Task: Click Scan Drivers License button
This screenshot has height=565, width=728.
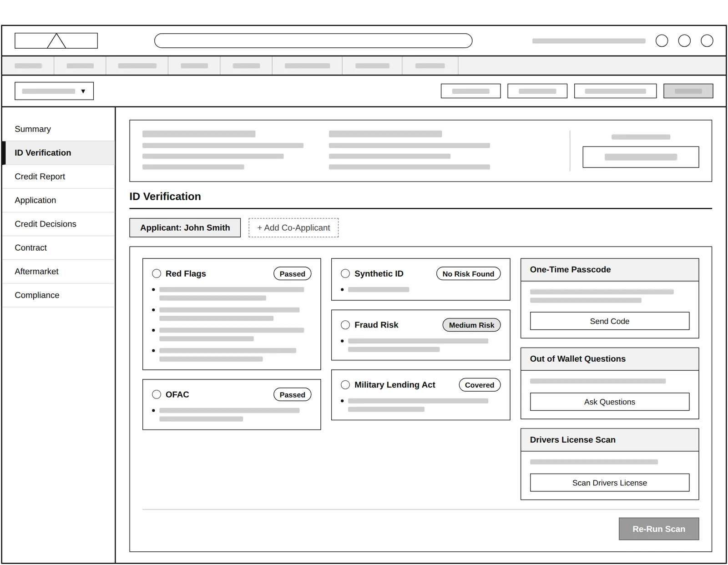Action: [610, 483]
